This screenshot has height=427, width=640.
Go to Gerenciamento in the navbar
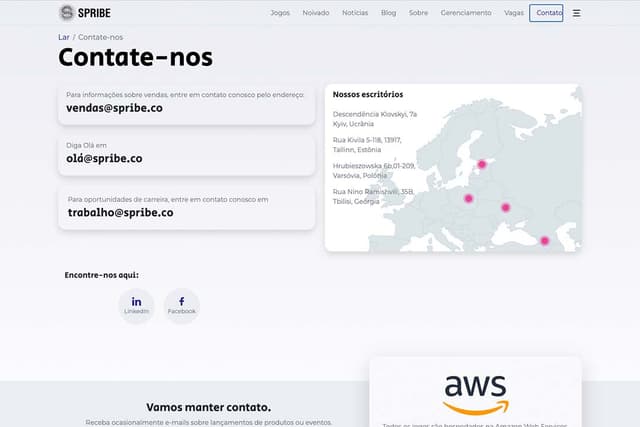coord(466,13)
